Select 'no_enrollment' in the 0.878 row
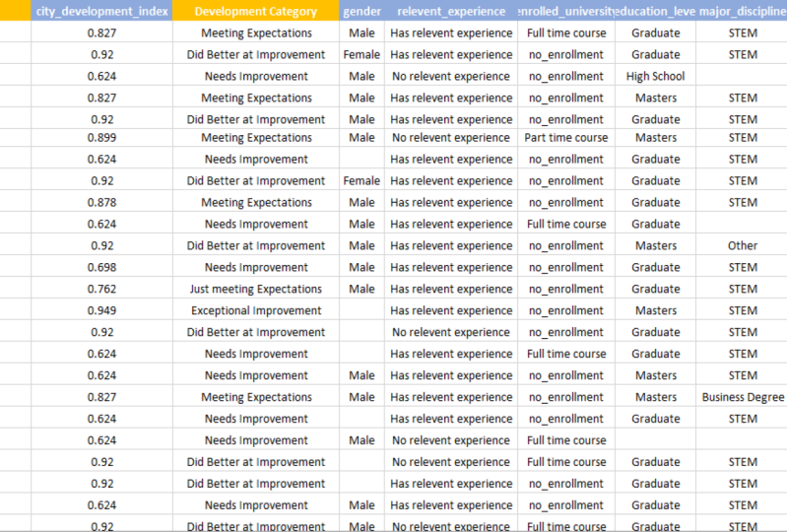The height and width of the screenshot is (532, 787). point(566,202)
